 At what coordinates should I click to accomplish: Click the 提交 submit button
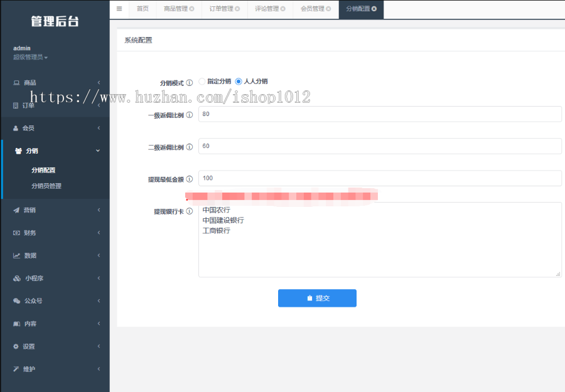(x=317, y=298)
